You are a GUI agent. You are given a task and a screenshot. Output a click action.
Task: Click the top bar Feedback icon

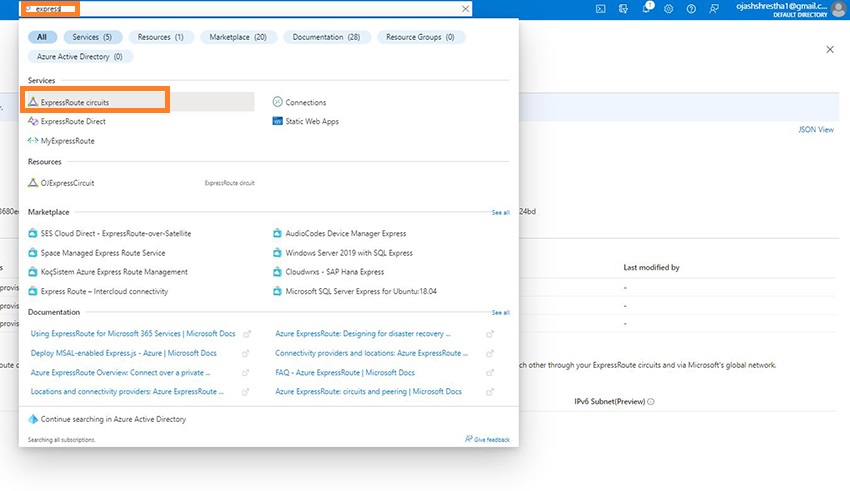[713, 9]
